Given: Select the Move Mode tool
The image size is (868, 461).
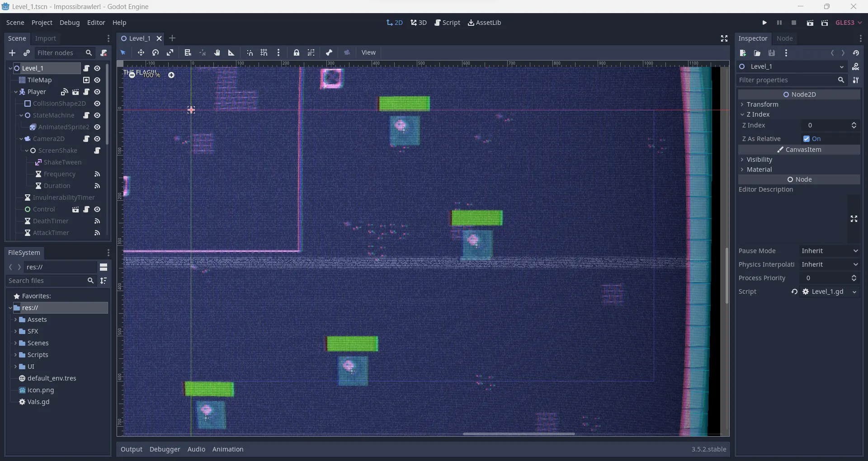Looking at the screenshot, I should 141,53.
